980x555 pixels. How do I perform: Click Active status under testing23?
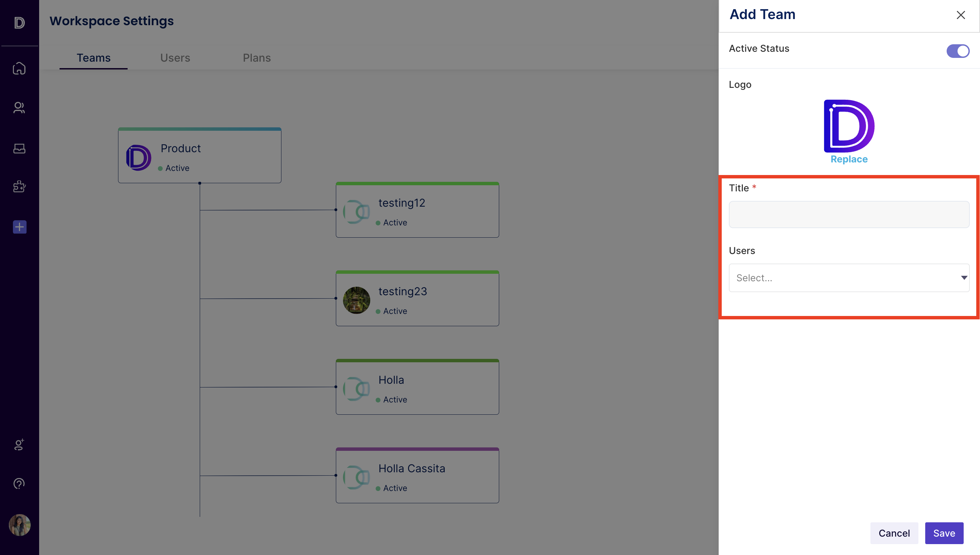(x=391, y=311)
